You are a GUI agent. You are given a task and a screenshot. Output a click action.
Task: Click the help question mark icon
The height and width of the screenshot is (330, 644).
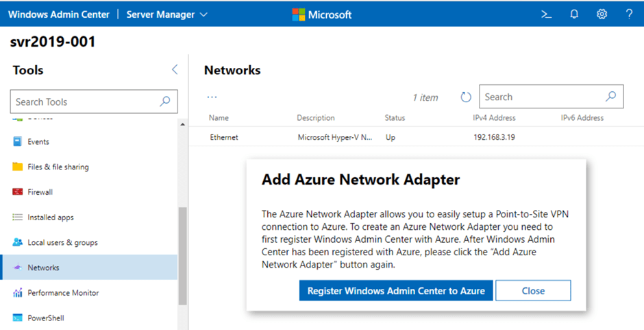tap(629, 14)
